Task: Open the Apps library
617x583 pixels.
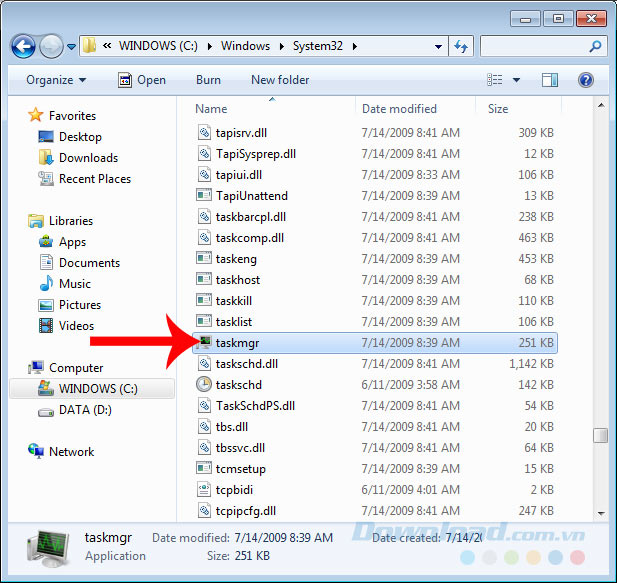Action: pos(62,242)
